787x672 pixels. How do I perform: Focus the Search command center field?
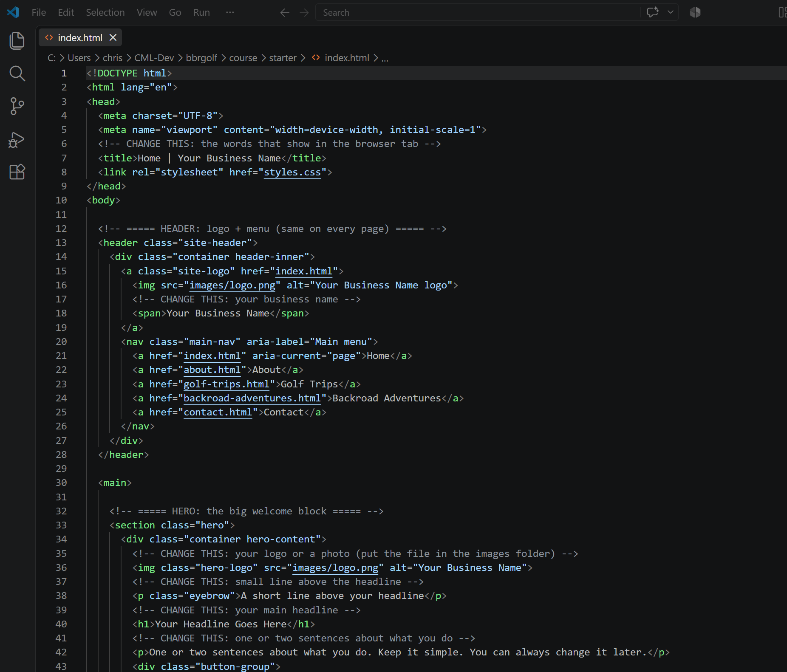(478, 13)
